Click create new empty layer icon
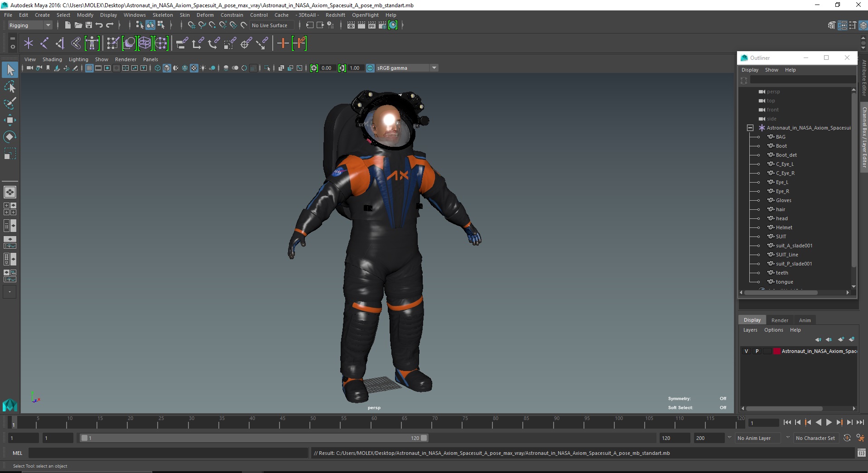868x473 pixels. [x=841, y=339]
